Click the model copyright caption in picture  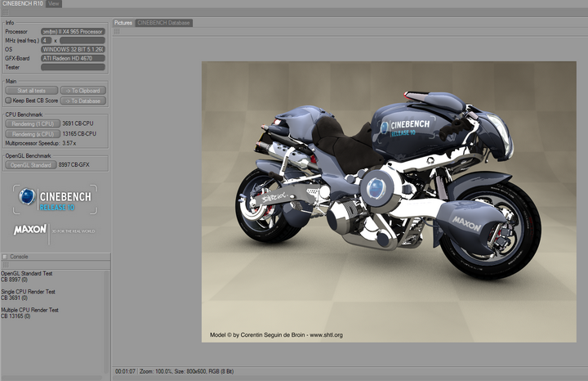pyautogui.click(x=276, y=335)
